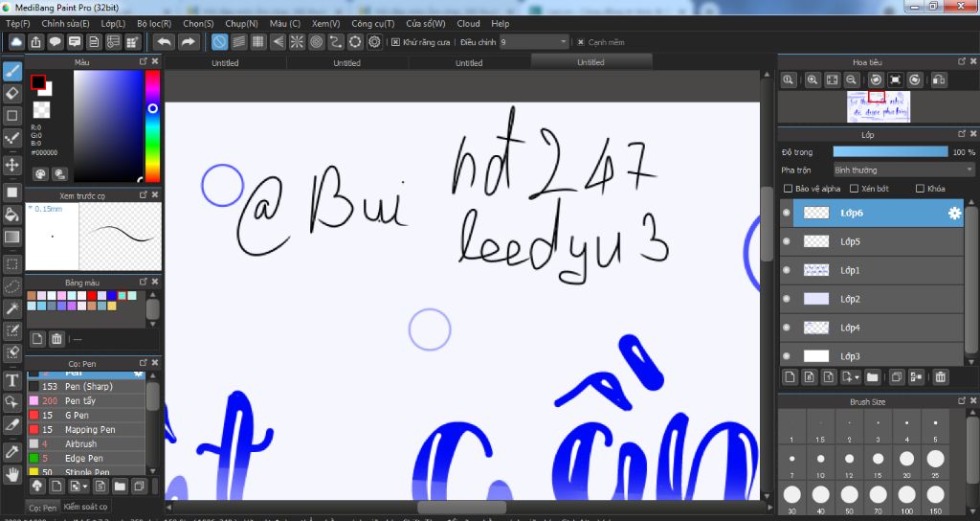Hide layer Lớp6 visibility dot
The image size is (980, 521).
tap(787, 213)
